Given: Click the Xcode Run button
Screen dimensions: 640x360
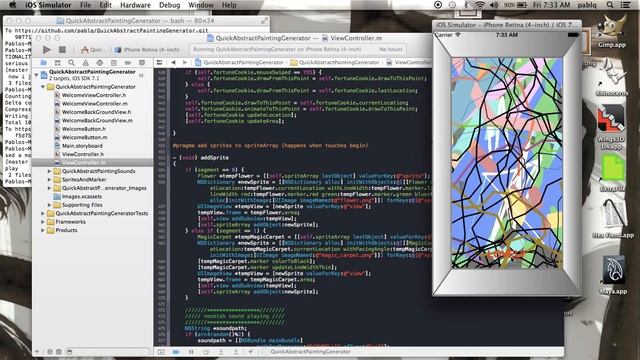Looking at the screenshot, I should [x=47, y=49].
